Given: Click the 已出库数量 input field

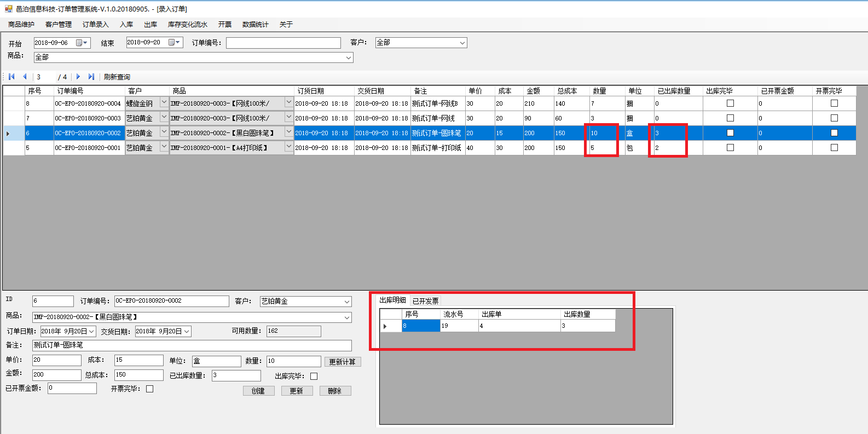Looking at the screenshot, I should point(236,375).
